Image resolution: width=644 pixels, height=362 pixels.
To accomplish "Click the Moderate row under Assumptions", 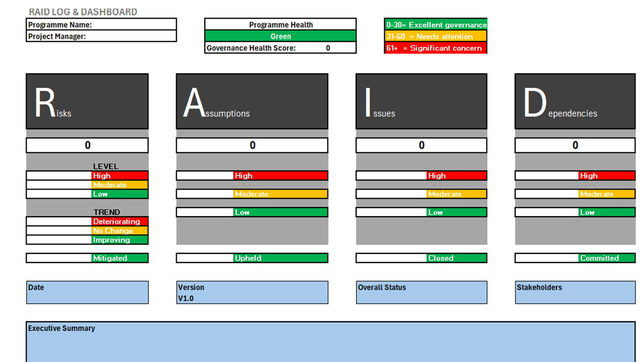I will [x=252, y=194].
